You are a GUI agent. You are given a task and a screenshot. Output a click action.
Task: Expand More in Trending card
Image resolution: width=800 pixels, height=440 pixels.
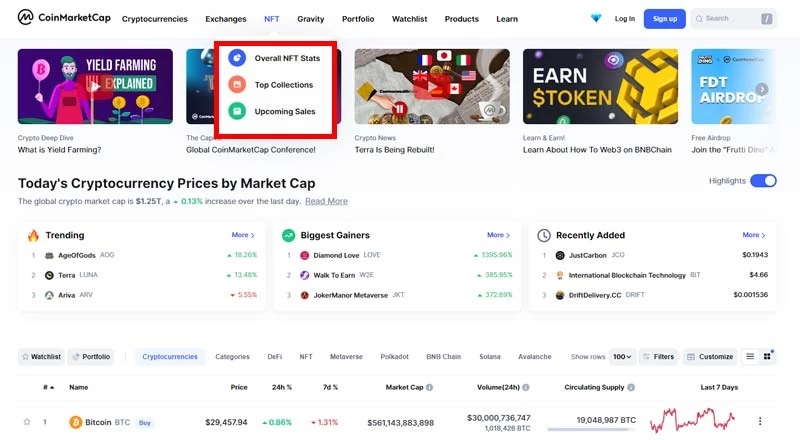click(x=243, y=235)
